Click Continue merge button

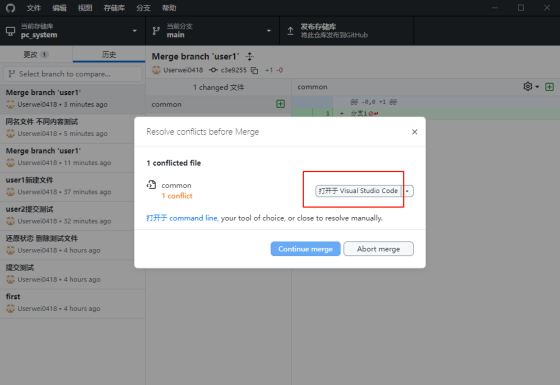point(305,249)
